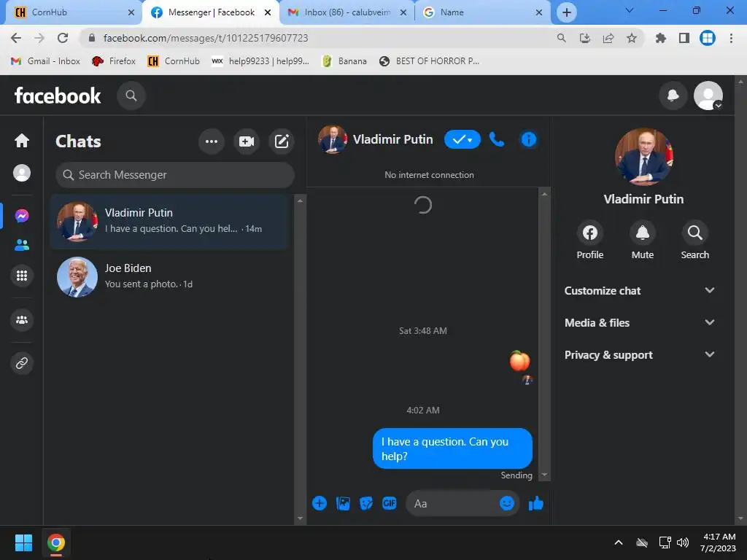Click the facebook.com address bar

pos(314,38)
